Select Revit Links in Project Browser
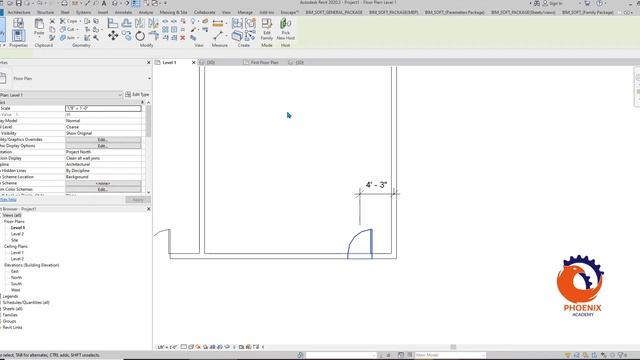Viewport: 640px width, 360px height. click(12, 327)
